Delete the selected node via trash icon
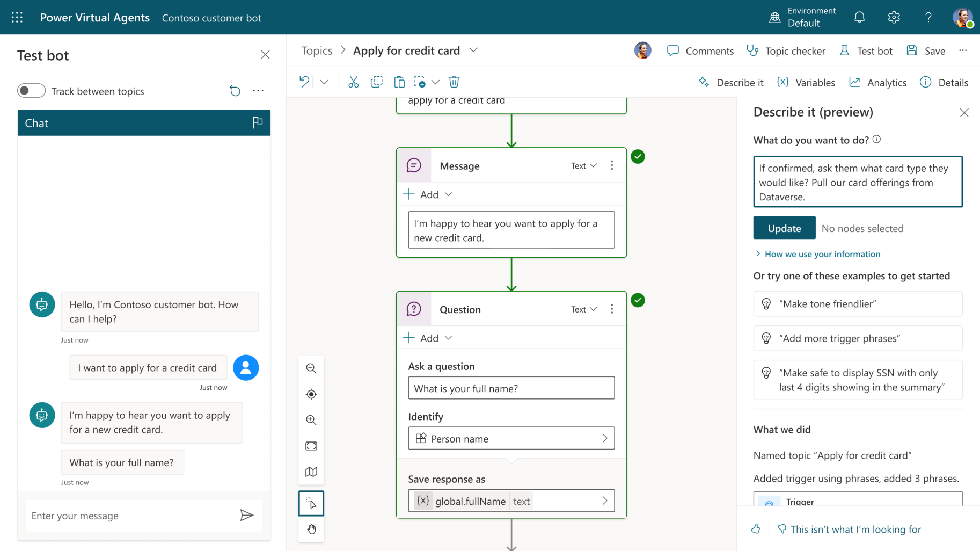This screenshot has height=551, width=980. point(454,82)
